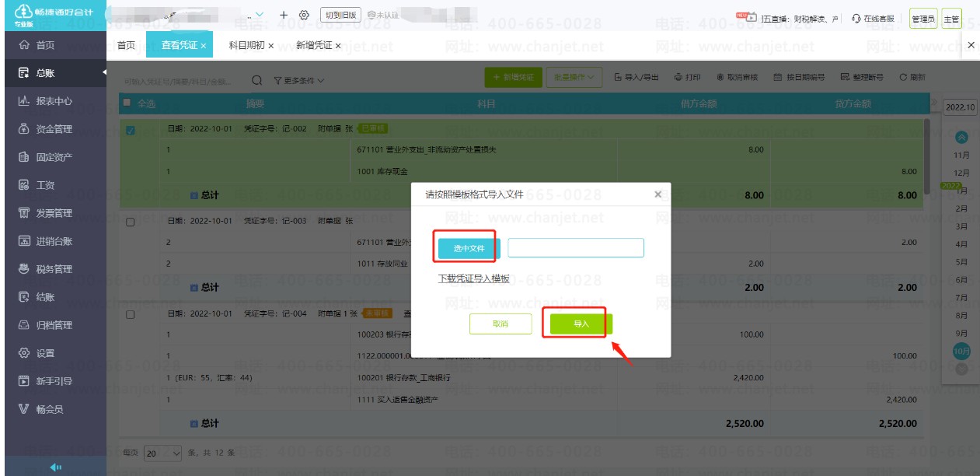This screenshot has width=980, height=476.
Task: Click the gear icon in the top bar
Action: tap(304, 15)
